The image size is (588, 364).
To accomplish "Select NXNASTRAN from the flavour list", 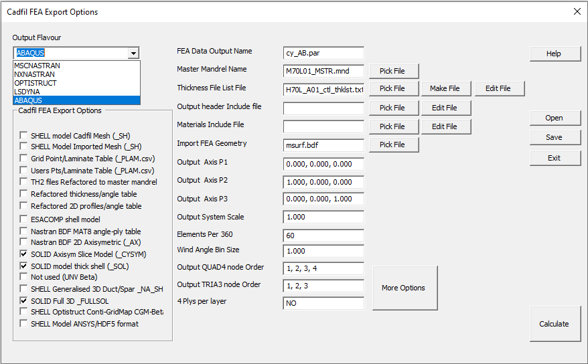I will click(76, 74).
